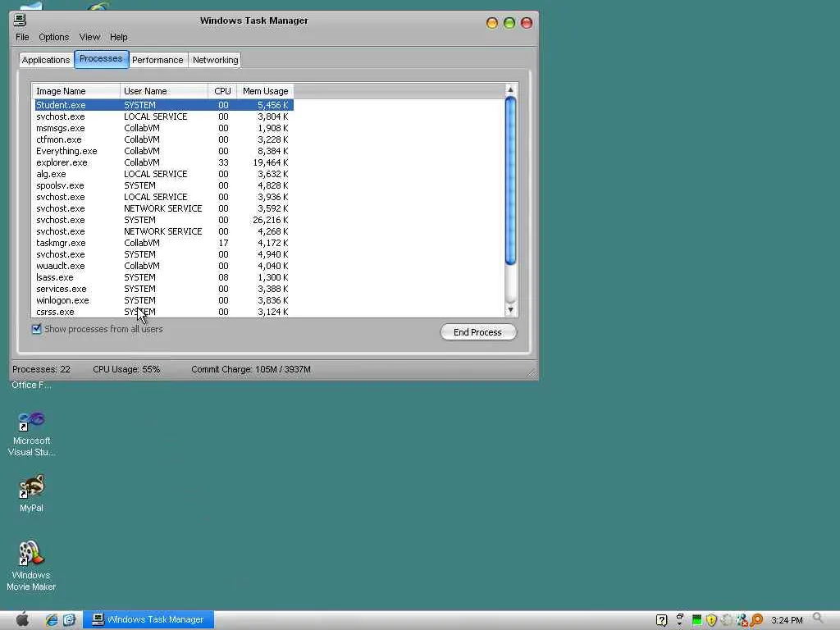Open the Apple-style Start menu icon

22,619
